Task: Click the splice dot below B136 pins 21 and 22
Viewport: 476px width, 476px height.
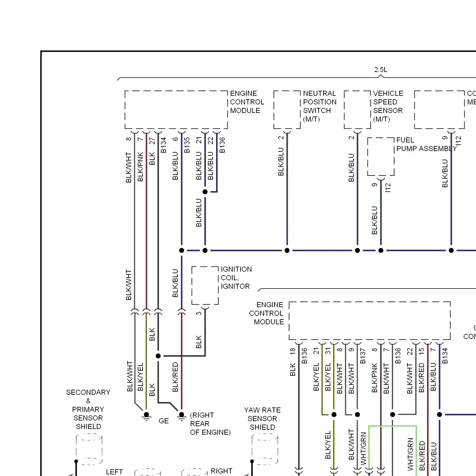Action: pos(205,192)
